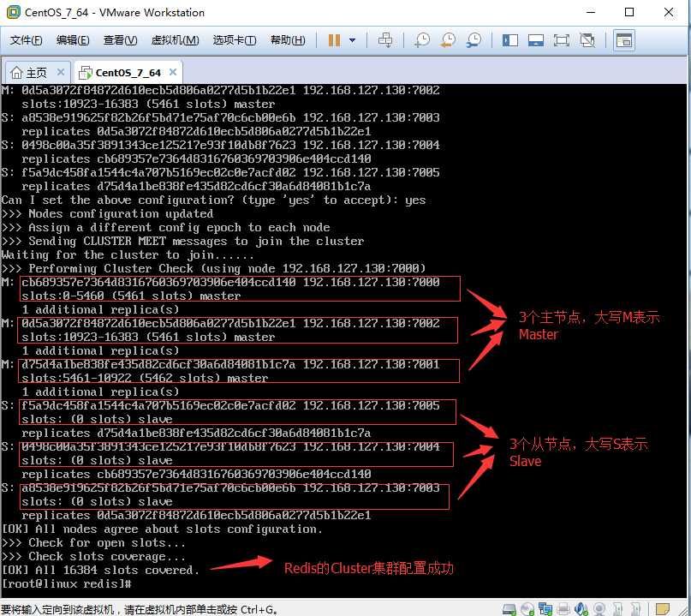The height and width of the screenshot is (616, 691).
Task: Open the 编辑(E) menu
Action: (73, 40)
